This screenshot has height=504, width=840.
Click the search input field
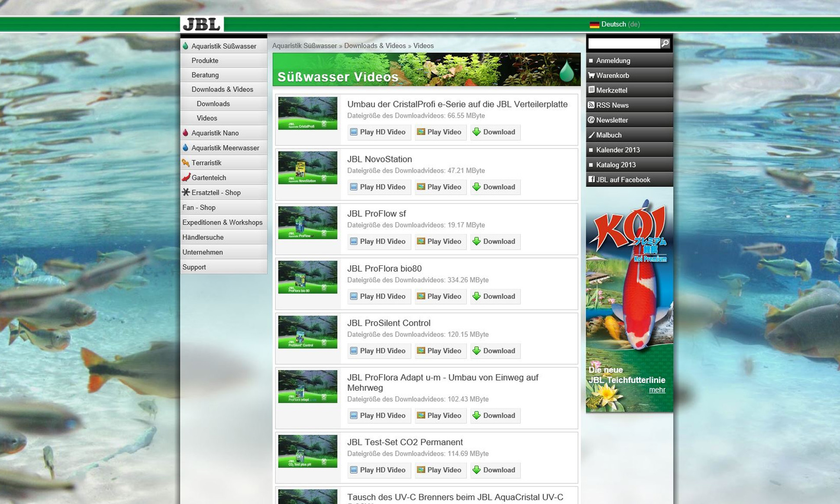tap(624, 43)
